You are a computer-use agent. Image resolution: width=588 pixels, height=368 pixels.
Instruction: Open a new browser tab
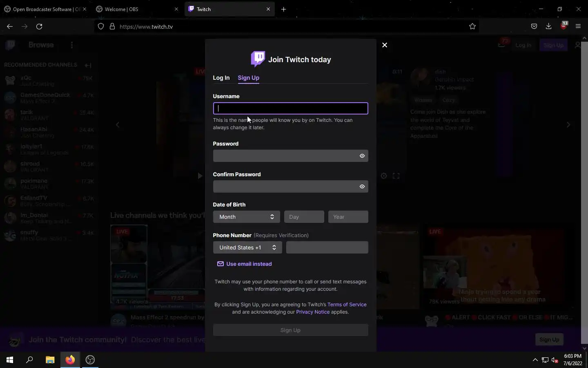pos(283,9)
